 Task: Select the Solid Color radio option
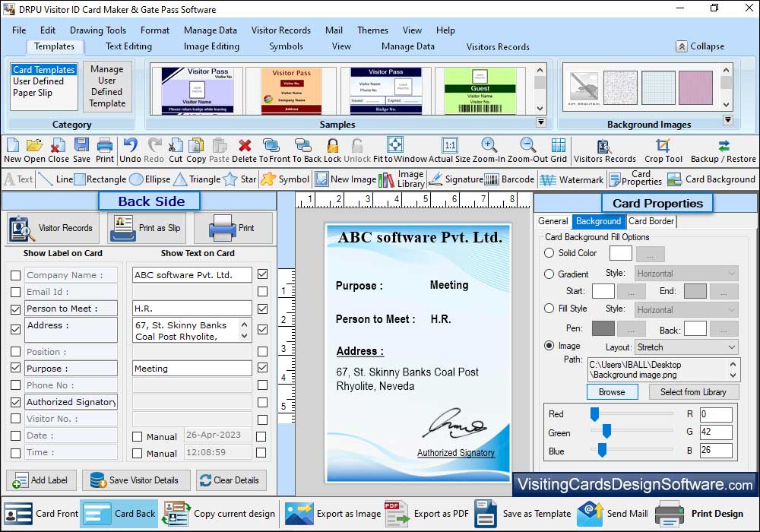549,253
